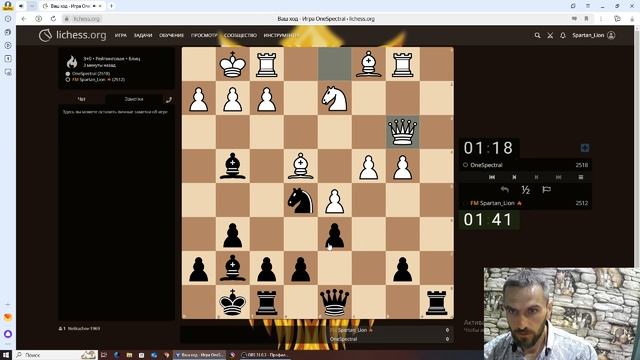
Task: Jump to last move
Action: pyautogui.click(x=558, y=177)
